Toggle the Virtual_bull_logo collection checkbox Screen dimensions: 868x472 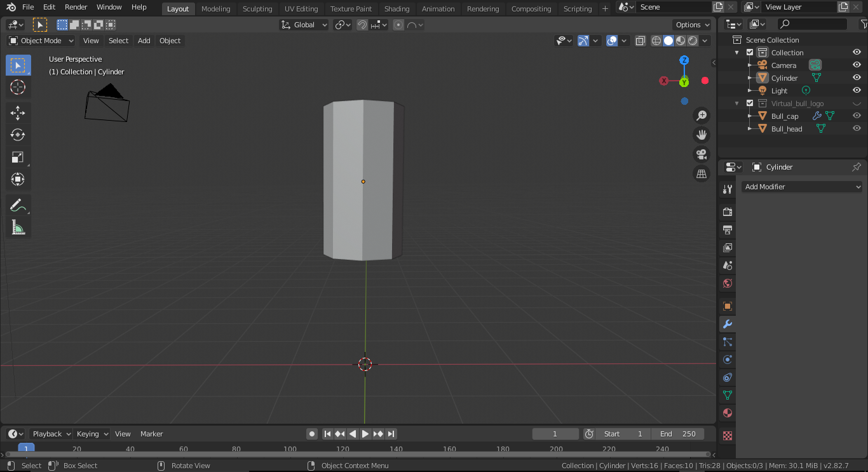[750, 103]
